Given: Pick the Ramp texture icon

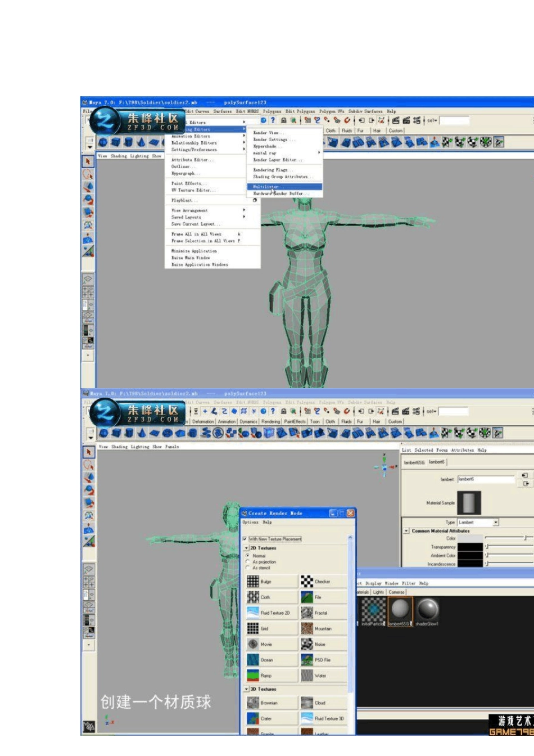Looking at the screenshot, I should [x=253, y=676].
